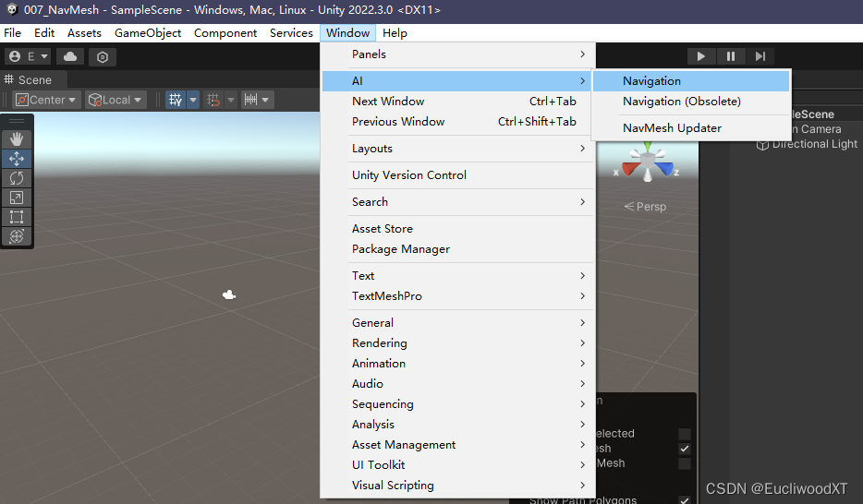Screen dimensions: 863x504
Task: Close the Window menu
Action: (347, 33)
